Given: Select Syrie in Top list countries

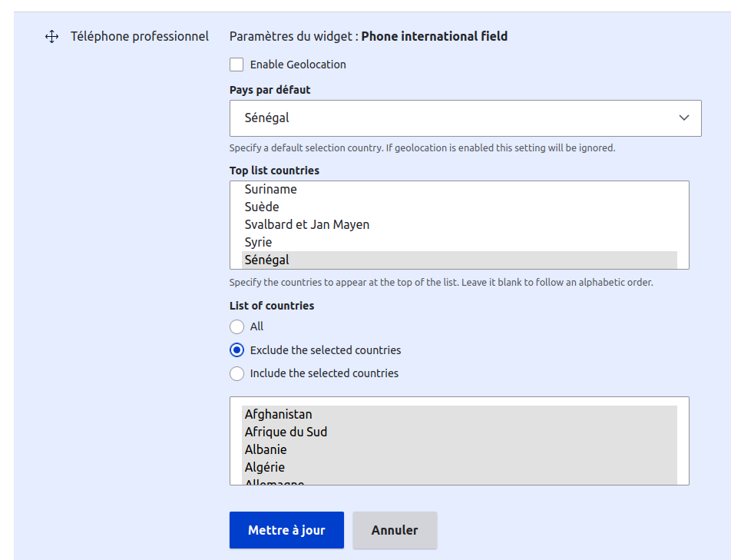Looking at the screenshot, I should (x=259, y=242).
